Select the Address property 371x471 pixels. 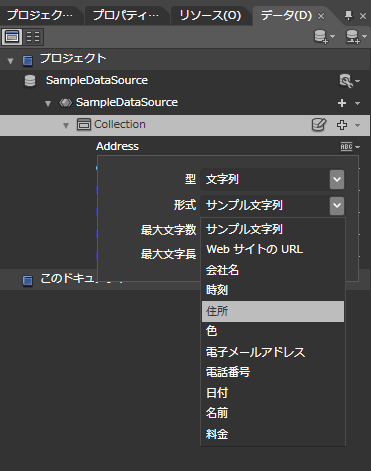117,146
